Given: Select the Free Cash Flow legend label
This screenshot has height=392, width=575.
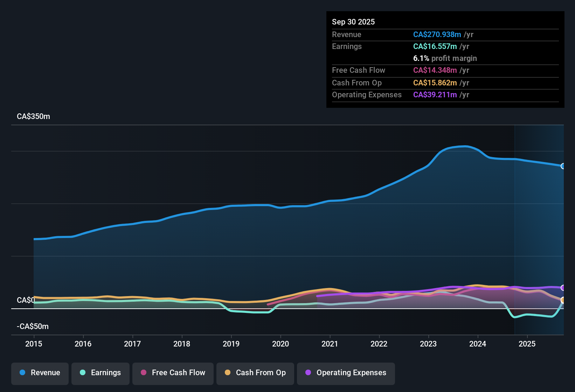Looking at the screenshot, I should click(179, 373).
